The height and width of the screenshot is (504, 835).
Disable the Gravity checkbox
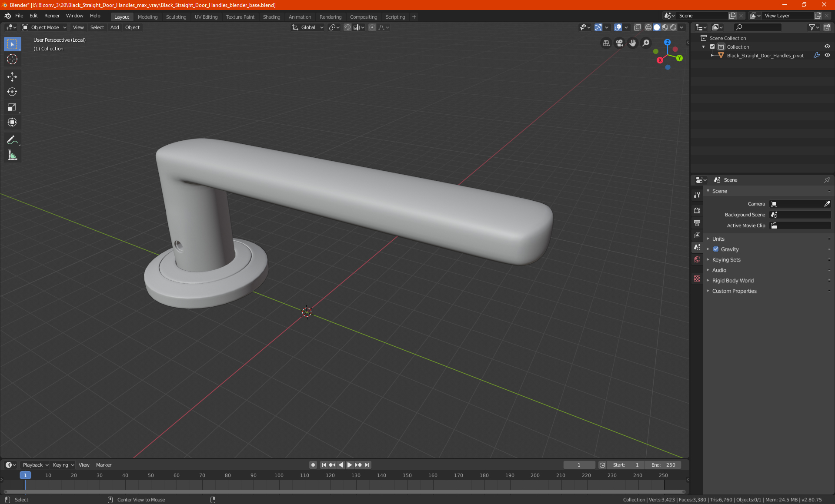(716, 249)
